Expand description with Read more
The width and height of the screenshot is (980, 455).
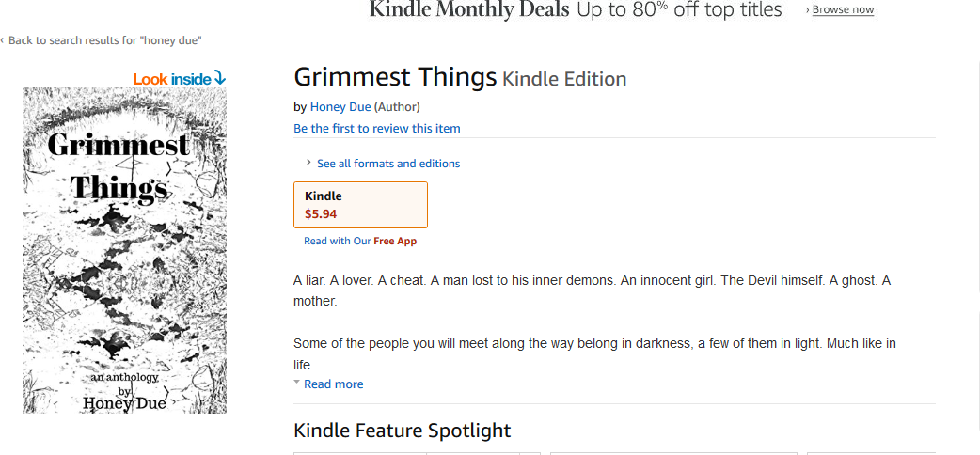(x=333, y=384)
